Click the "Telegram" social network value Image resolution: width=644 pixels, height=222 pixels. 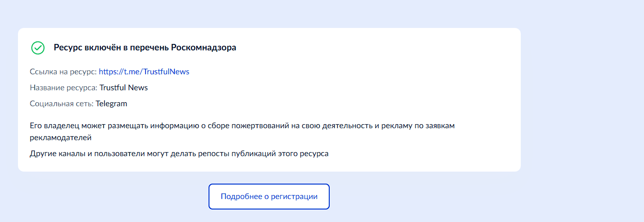coord(111,104)
